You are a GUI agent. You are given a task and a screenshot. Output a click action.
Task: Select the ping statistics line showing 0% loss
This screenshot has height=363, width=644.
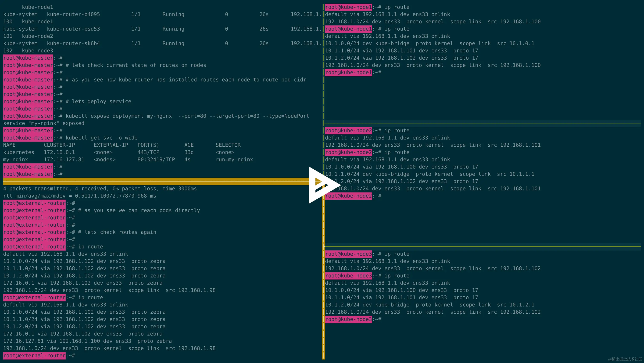coord(100,189)
